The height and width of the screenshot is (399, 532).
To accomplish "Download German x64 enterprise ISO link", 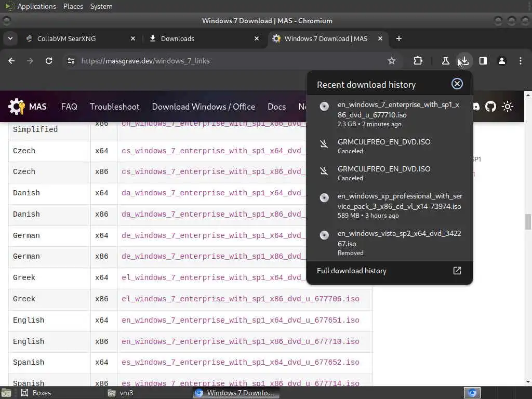I will pyautogui.click(x=214, y=235).
